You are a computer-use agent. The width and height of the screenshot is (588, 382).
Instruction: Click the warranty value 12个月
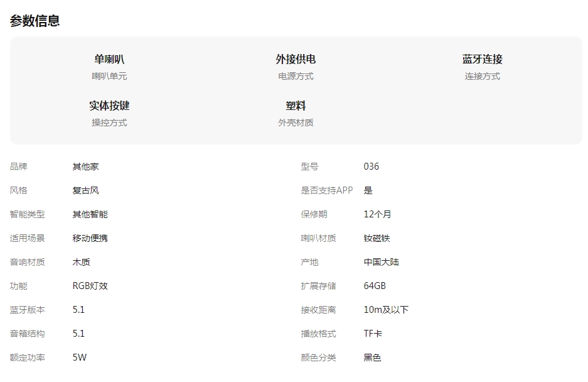click(x=377, y=214)
